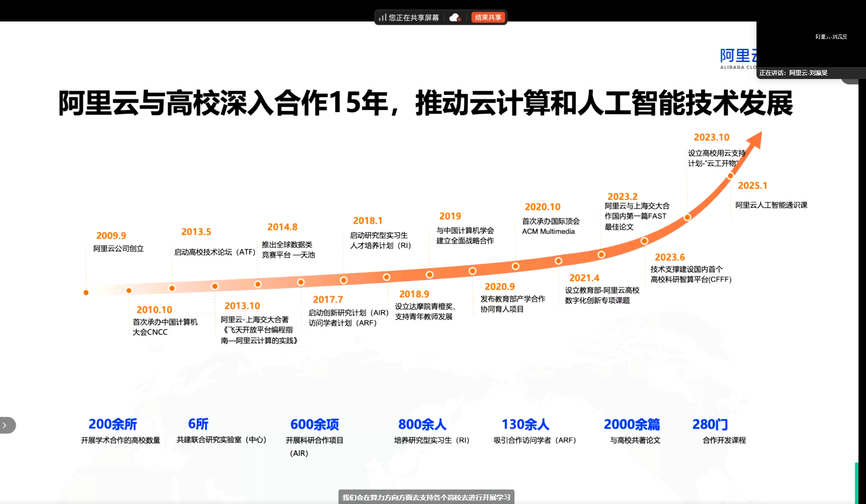Click the 2000余篇 co-authored papers statistic
This screenshot has height=504, width=866.
pos(632,424)
